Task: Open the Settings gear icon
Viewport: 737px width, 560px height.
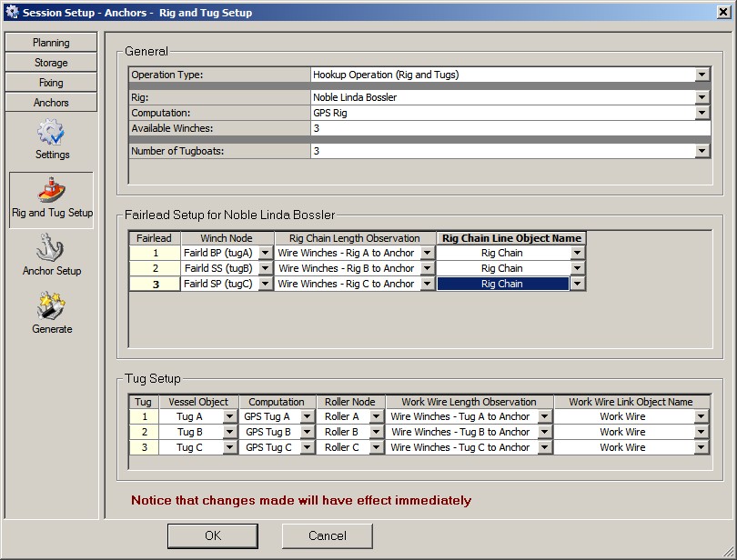Action: pos(52,134)
